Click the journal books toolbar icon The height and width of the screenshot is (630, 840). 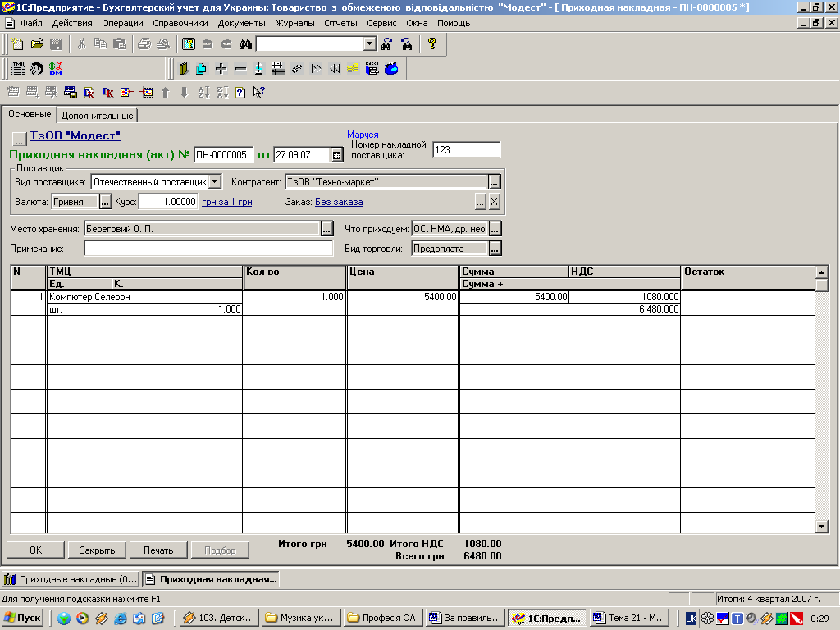coord(184,69)
